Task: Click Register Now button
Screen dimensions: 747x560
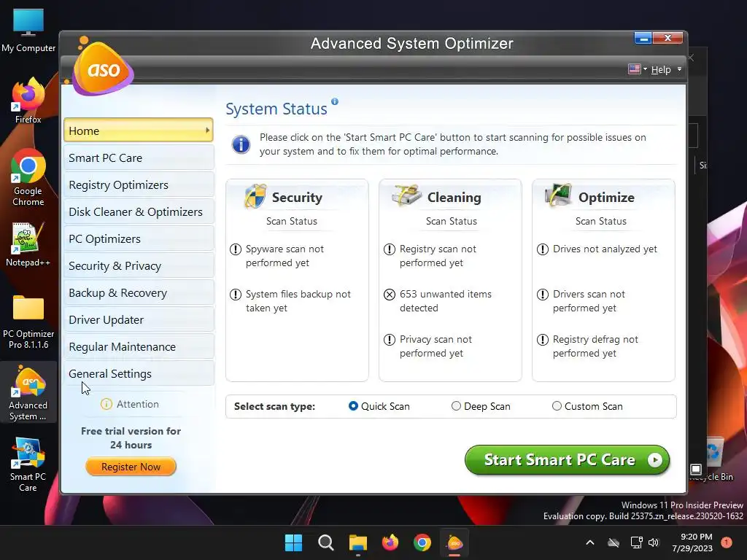Action: [131, 467]
